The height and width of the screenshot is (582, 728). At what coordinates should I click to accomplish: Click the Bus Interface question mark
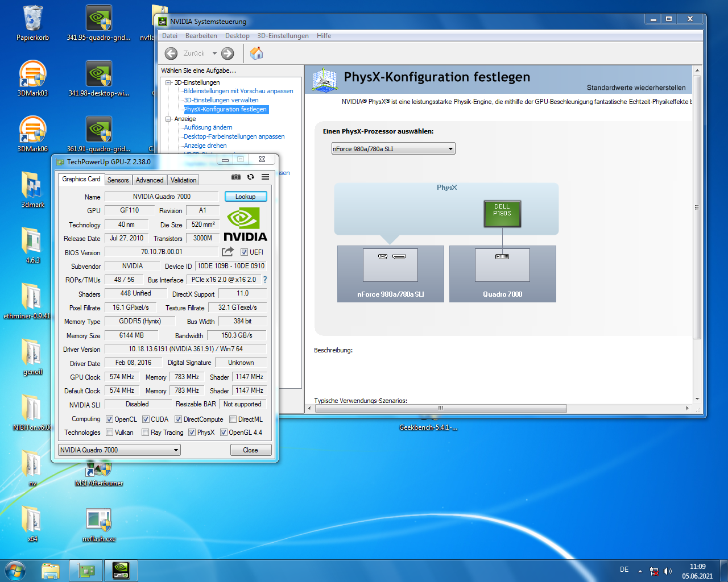click(264, 280)
